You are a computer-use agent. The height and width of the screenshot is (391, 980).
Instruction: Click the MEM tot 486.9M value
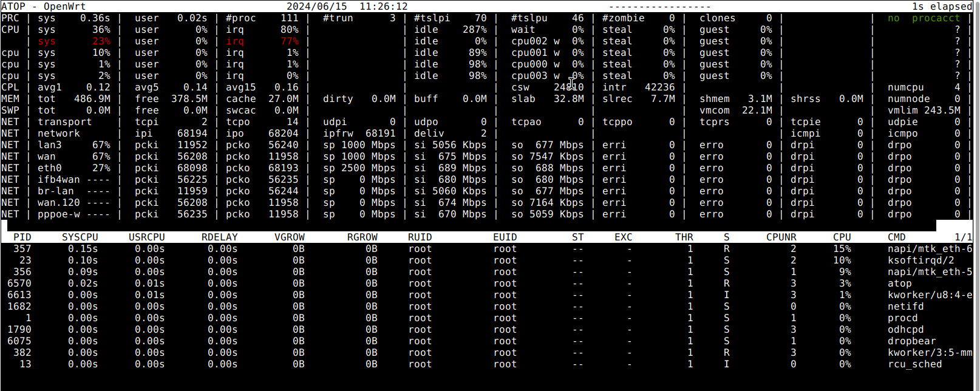74,99
